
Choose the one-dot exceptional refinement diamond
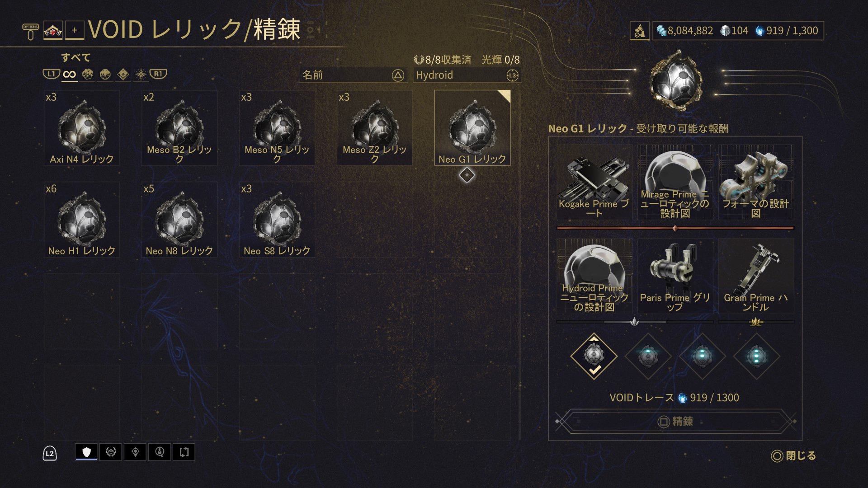point(648,356)
